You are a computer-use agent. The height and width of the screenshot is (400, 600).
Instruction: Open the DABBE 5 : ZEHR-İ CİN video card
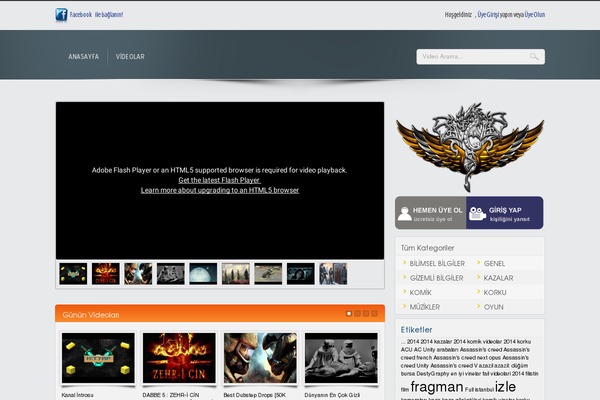pyautogui.click(x=179, y=358)
